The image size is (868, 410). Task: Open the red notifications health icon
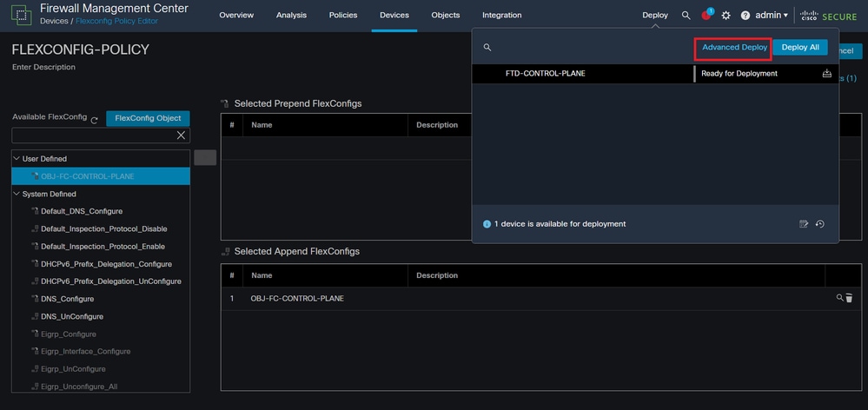tap(707, 15)
